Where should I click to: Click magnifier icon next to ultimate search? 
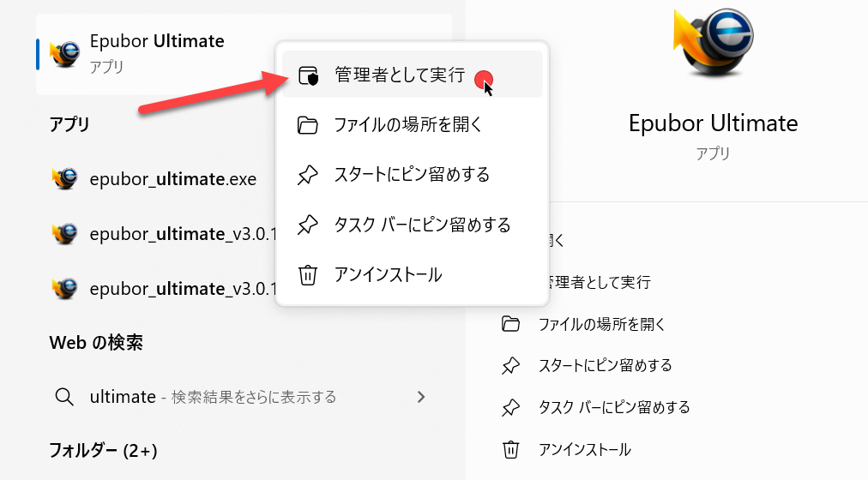[x=64, y=397]
